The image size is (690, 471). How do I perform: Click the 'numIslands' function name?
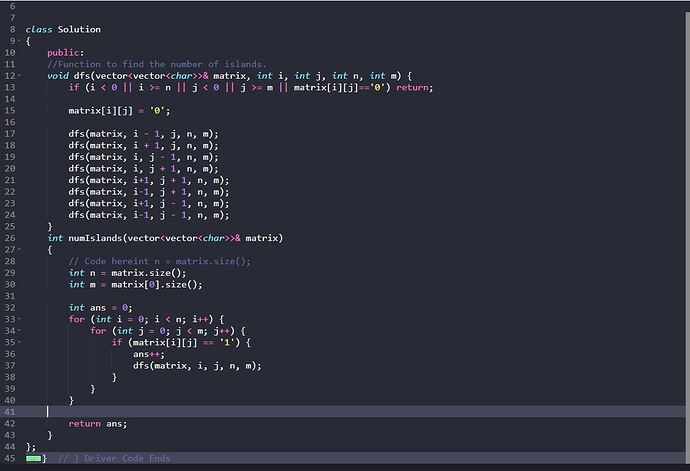coord(95,238)
